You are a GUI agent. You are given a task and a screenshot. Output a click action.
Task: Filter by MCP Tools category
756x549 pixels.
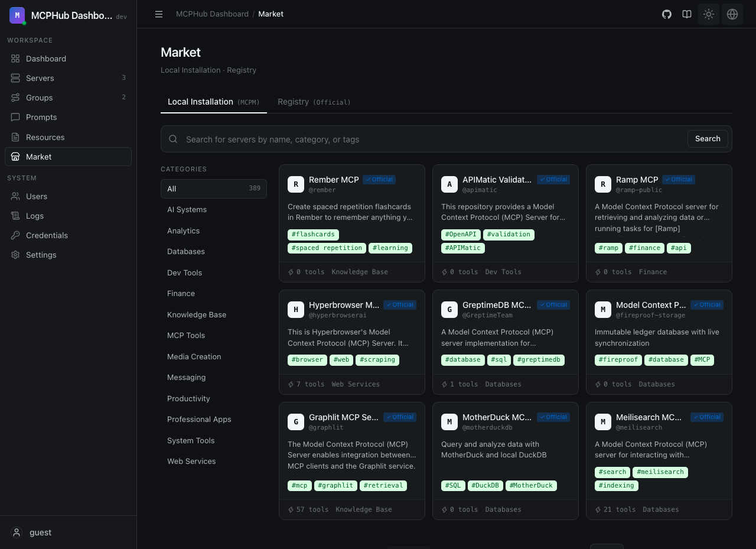click(x=214, y=336)
